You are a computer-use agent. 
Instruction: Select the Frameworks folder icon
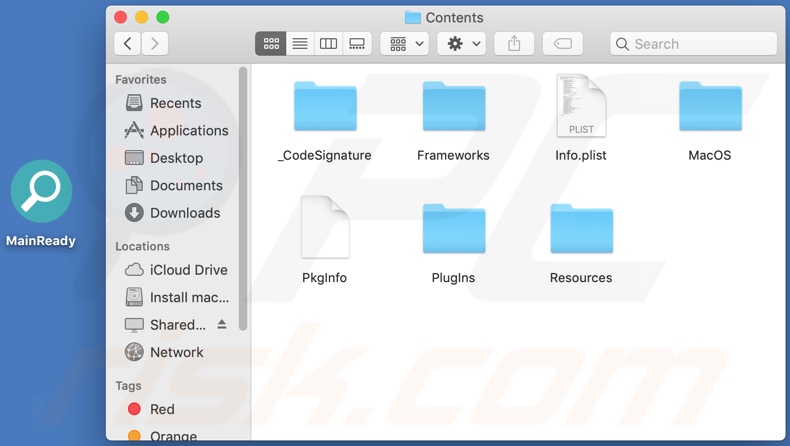(454, 106)
